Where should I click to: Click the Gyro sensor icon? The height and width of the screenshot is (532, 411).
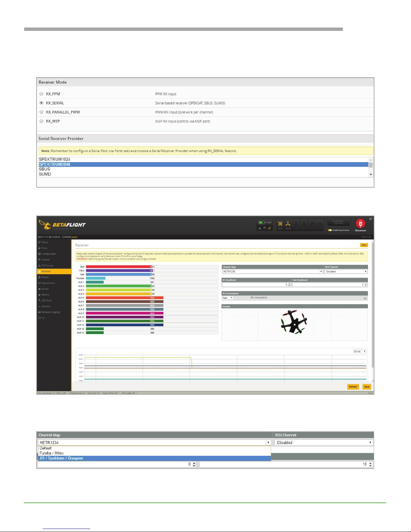click(280, 225)
